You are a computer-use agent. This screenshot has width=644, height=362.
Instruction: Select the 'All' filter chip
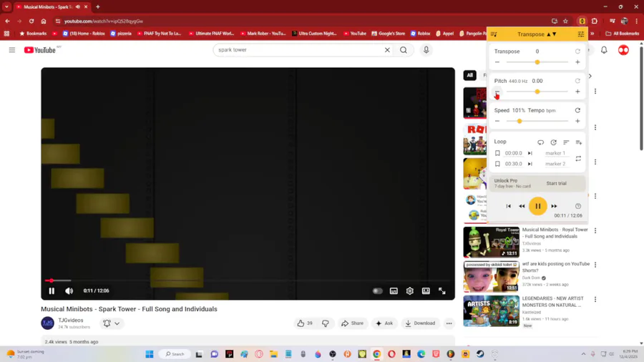click(469, 75)
